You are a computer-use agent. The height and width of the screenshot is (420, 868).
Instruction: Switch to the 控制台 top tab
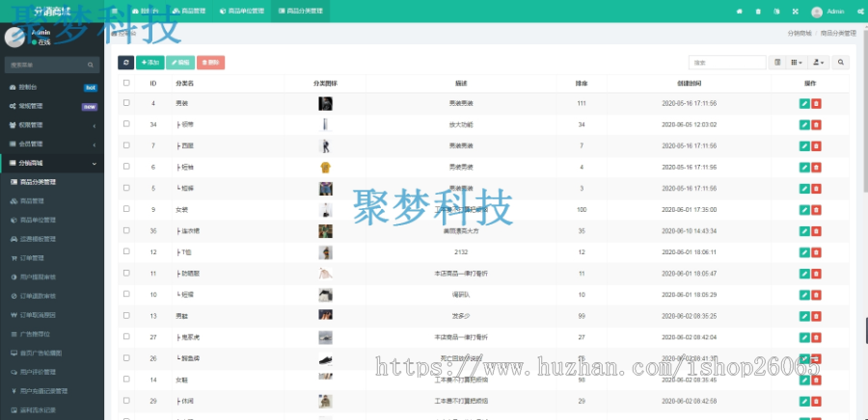click(146, 11)
